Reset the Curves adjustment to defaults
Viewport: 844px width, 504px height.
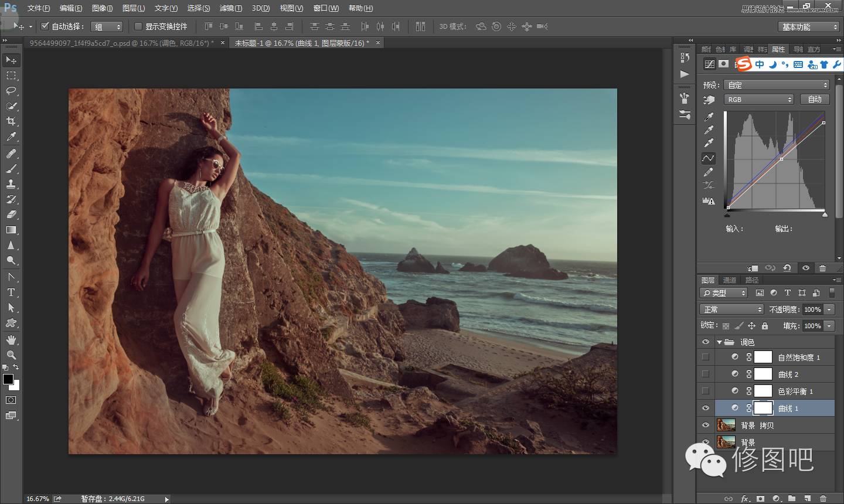[787, 268]
